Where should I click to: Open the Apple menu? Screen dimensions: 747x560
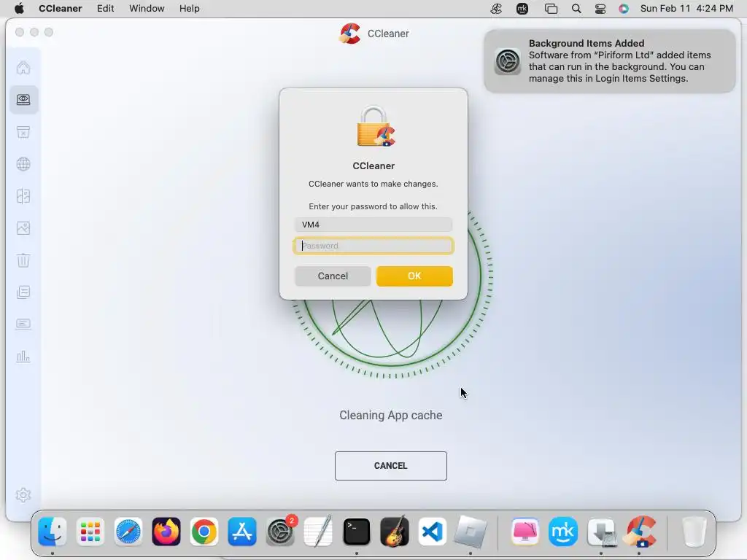[x=19, y=9]
